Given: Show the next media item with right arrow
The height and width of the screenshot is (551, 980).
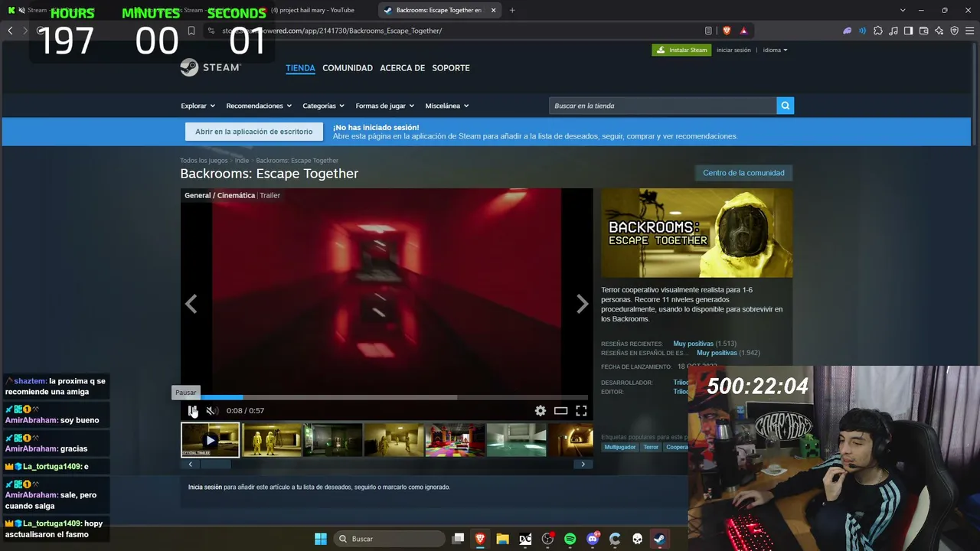Looking at the screenshot, I should coord(583,305).
